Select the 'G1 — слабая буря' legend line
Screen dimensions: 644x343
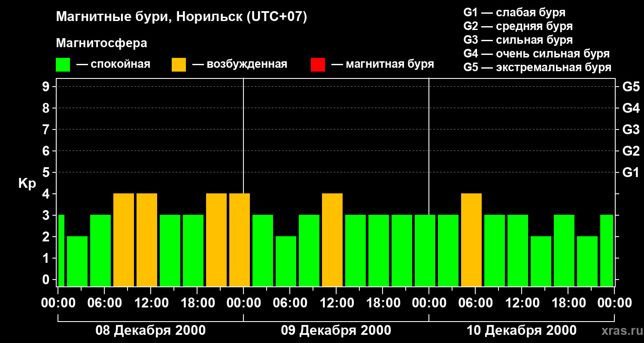pos(514,12)
